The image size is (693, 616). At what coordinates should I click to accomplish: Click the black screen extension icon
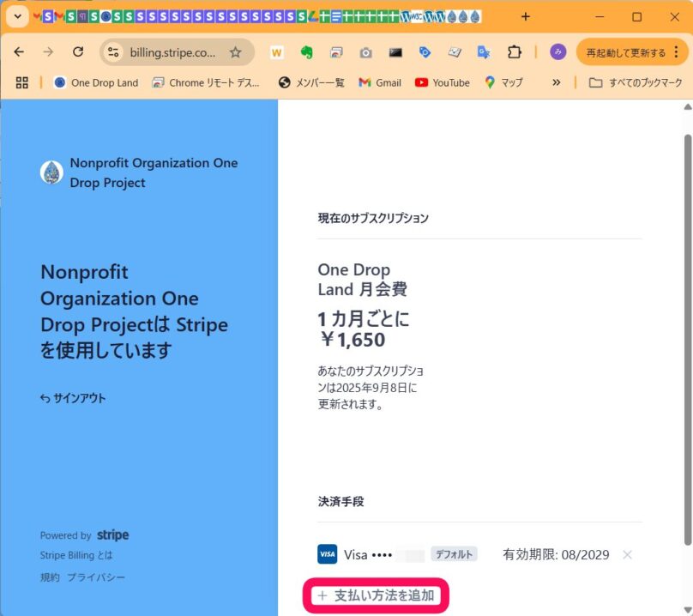coord(395,52)
